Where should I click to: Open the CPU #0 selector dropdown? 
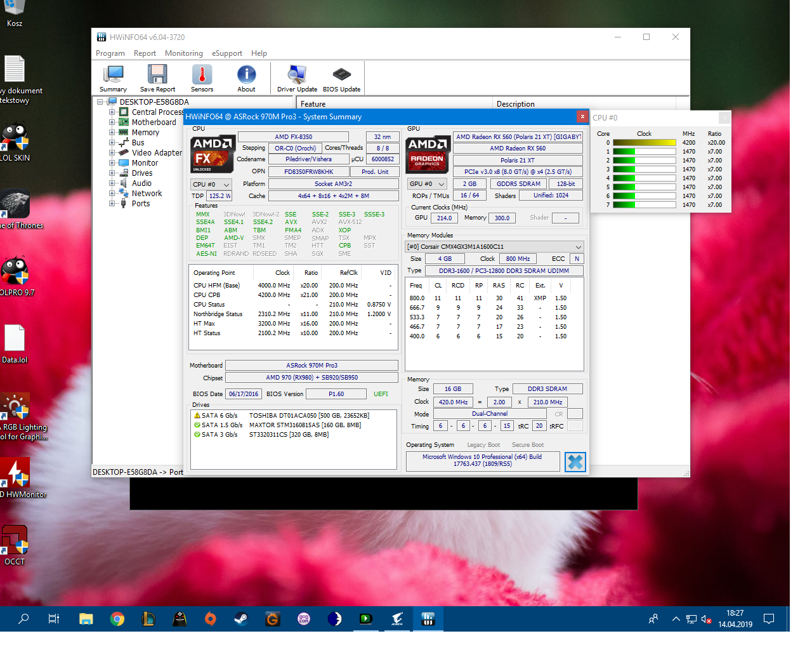[211, 184]
